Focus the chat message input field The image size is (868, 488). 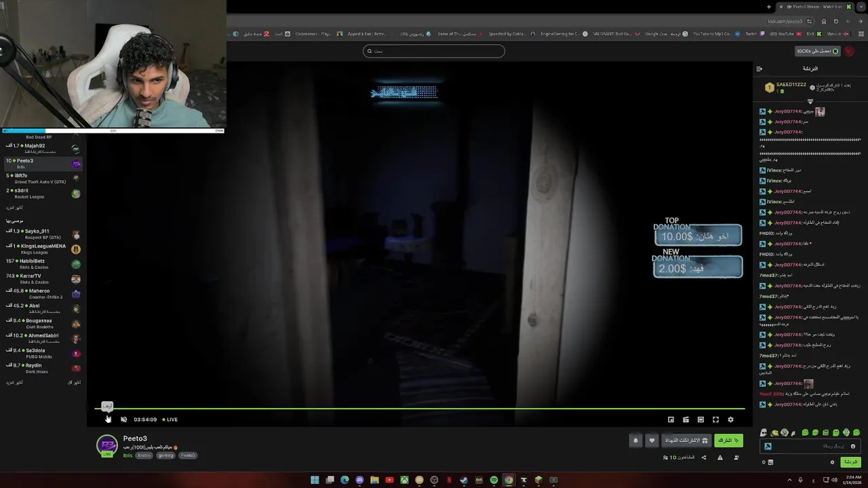(810, 446)
